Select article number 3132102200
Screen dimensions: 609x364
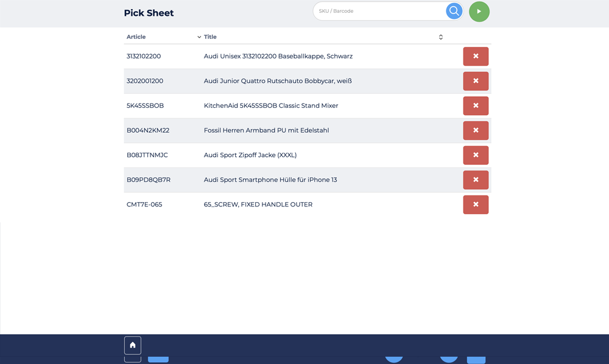click(x=144, y=56)
